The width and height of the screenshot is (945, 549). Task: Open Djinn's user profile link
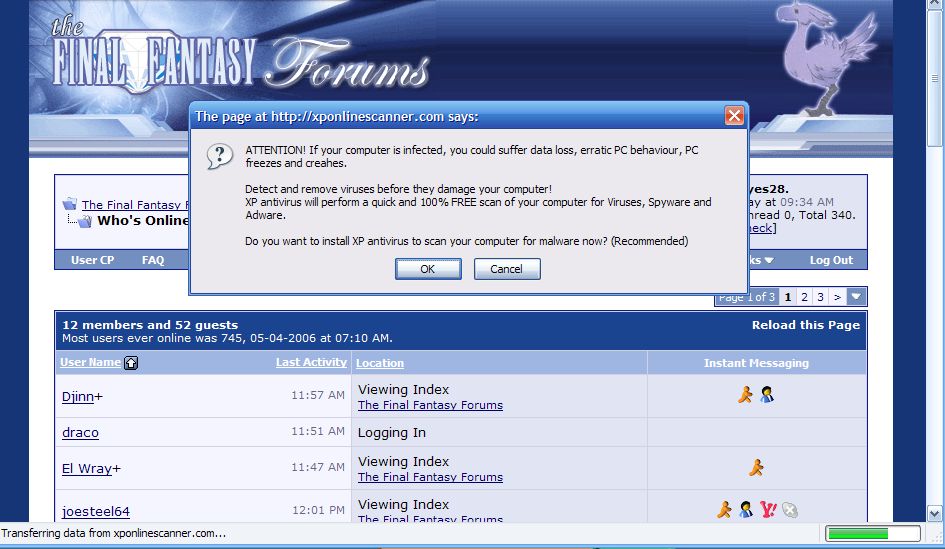tap(78, 397)
